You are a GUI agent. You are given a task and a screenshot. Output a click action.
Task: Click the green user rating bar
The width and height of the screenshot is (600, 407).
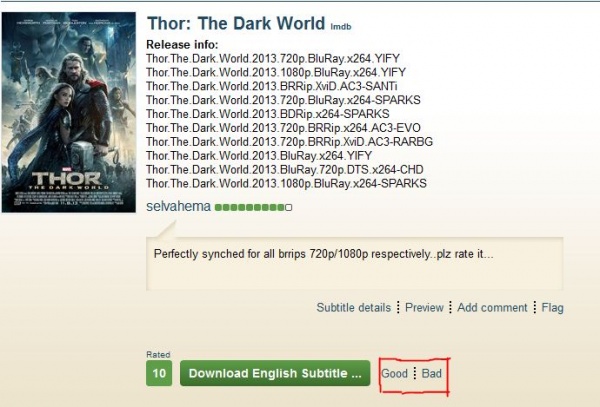[x=253, y=207]
